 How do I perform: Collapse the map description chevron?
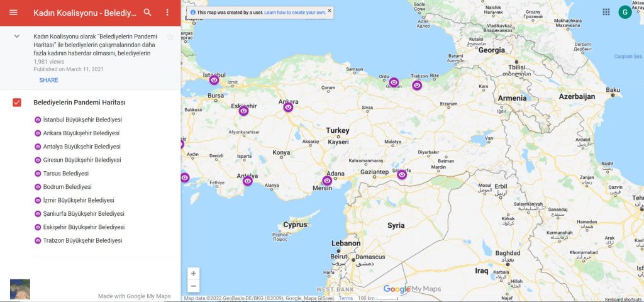[x=17, y=36]
